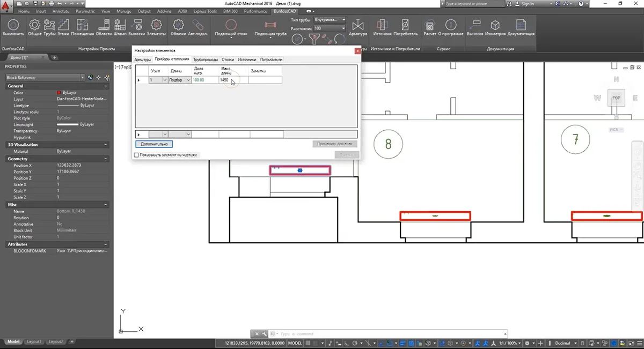Open the Узел dropdown in first row

point(165,80)
